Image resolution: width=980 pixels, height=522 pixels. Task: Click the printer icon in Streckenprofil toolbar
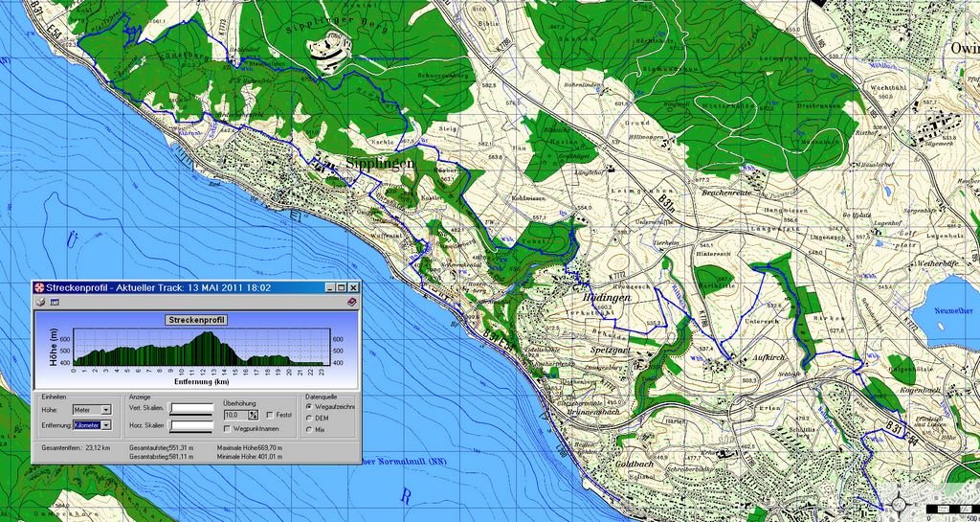40,302
